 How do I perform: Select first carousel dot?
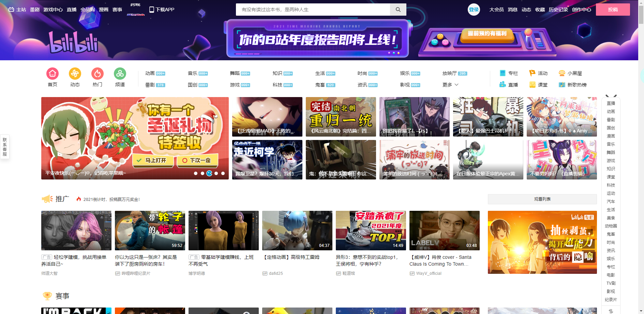[196, 173]
